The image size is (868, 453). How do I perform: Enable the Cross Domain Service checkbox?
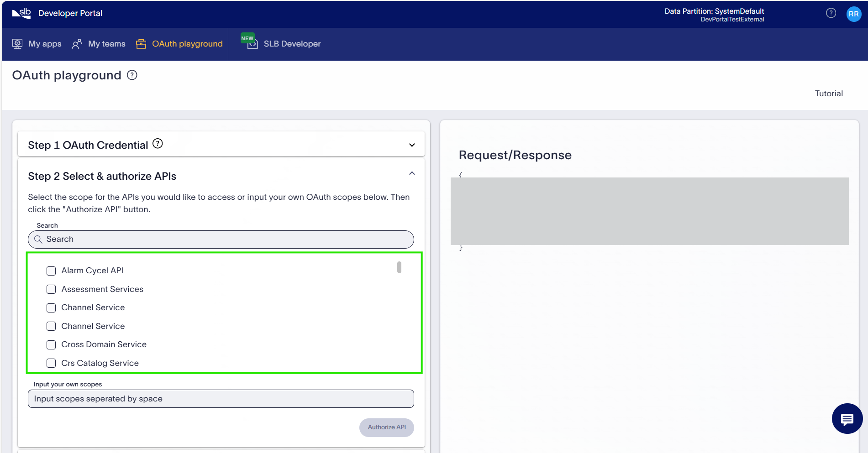click(x=51, y=345)
